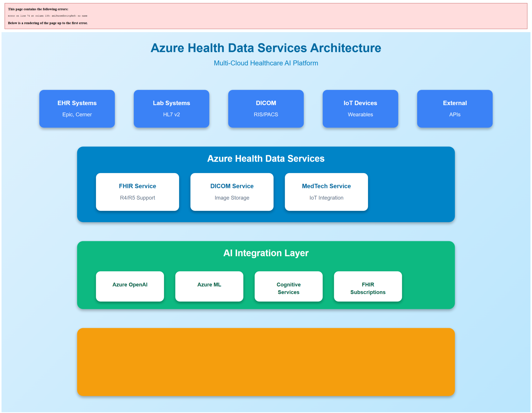
Task: Click the main architecture title
Action: (266, 48)
